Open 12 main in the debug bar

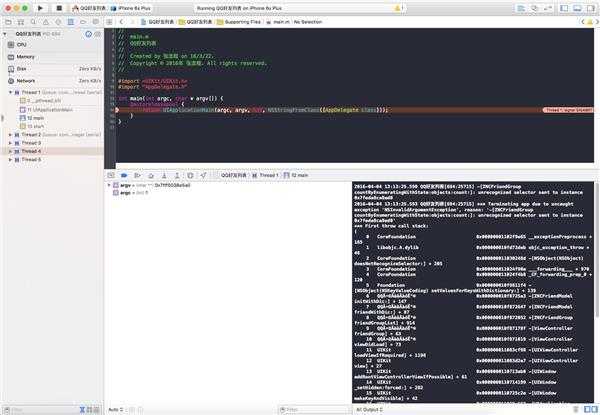click(296, 175)
